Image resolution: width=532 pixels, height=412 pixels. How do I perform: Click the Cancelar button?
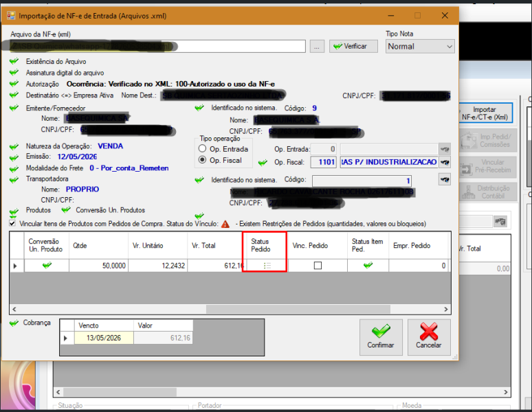(429, 337)
